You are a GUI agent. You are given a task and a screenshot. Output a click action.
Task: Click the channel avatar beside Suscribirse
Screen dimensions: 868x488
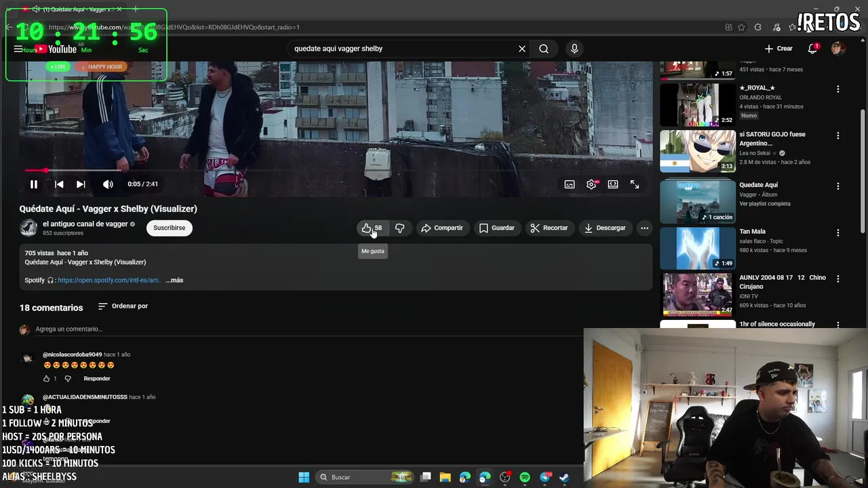[28, 228]
